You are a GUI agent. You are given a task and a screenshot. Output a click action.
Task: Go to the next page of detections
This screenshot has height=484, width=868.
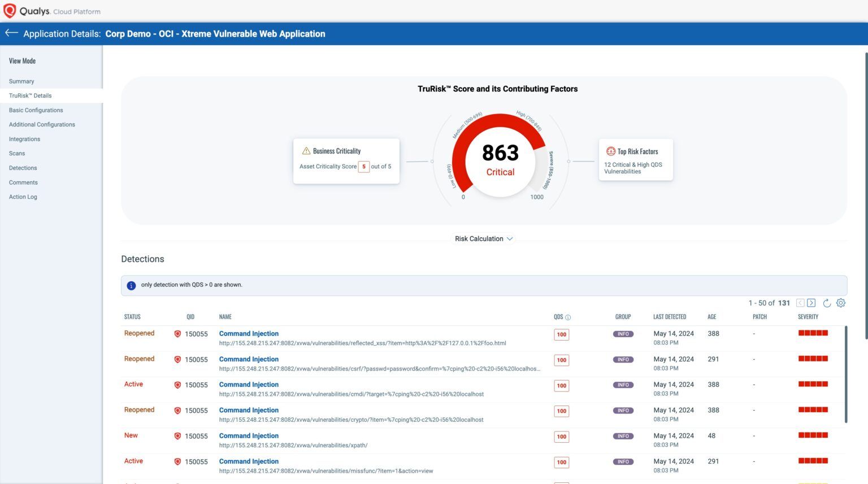811,303
